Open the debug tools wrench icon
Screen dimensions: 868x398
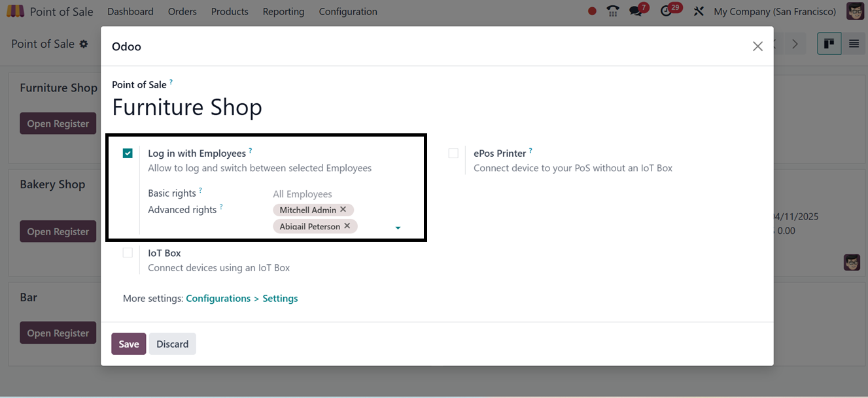(x=699, y=11)
